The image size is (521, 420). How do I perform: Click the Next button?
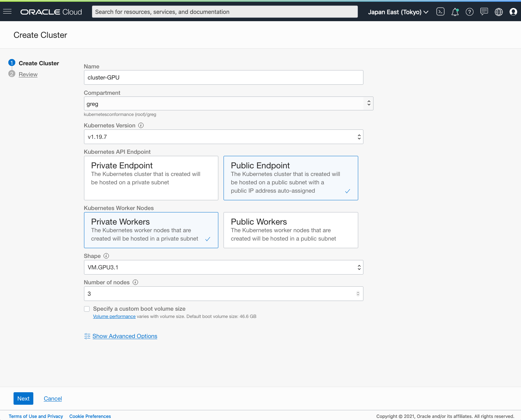23,398
